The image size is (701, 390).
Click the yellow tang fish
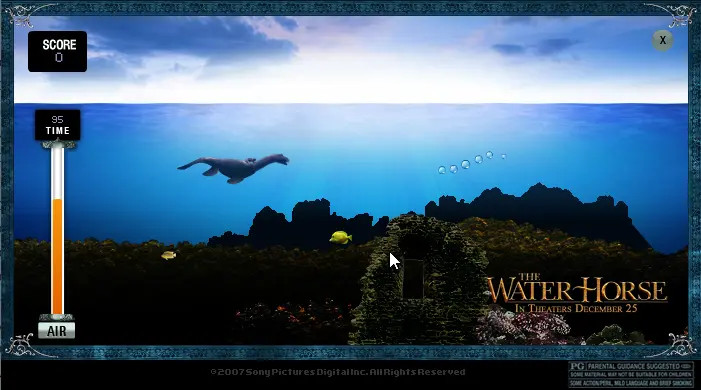(x=341, y=237)
